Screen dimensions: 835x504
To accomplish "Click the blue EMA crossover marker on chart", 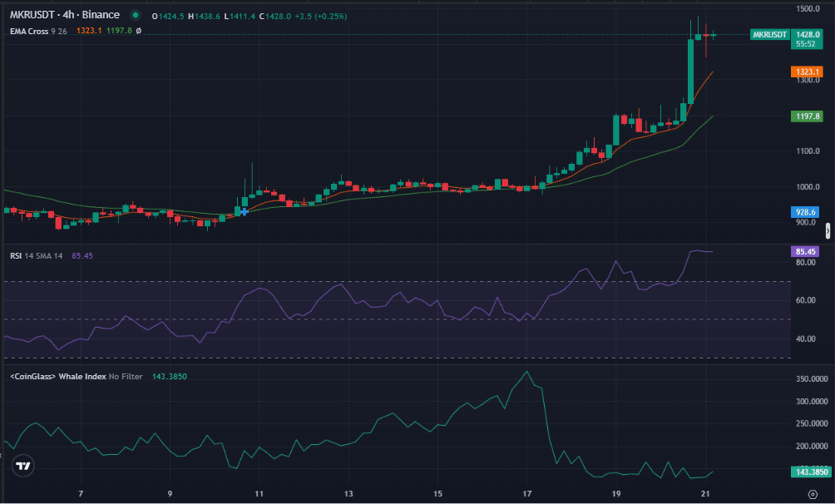I will coord(244,211).
